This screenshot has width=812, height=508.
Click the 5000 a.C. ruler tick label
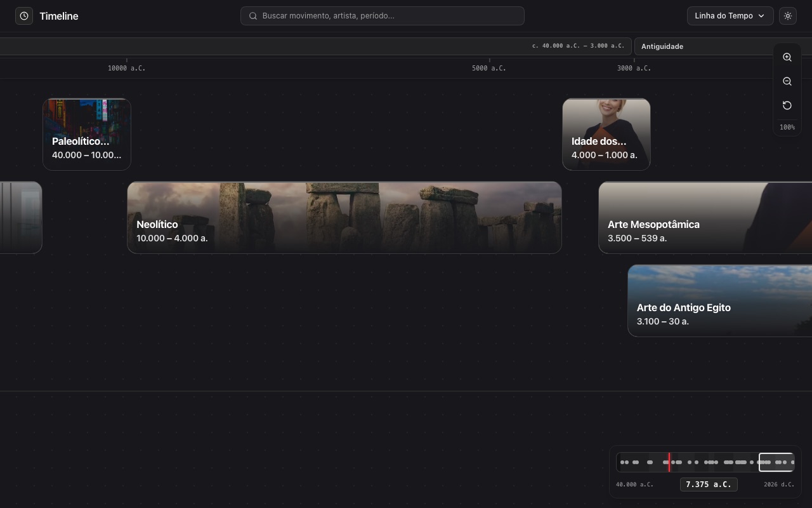(489, 68)
